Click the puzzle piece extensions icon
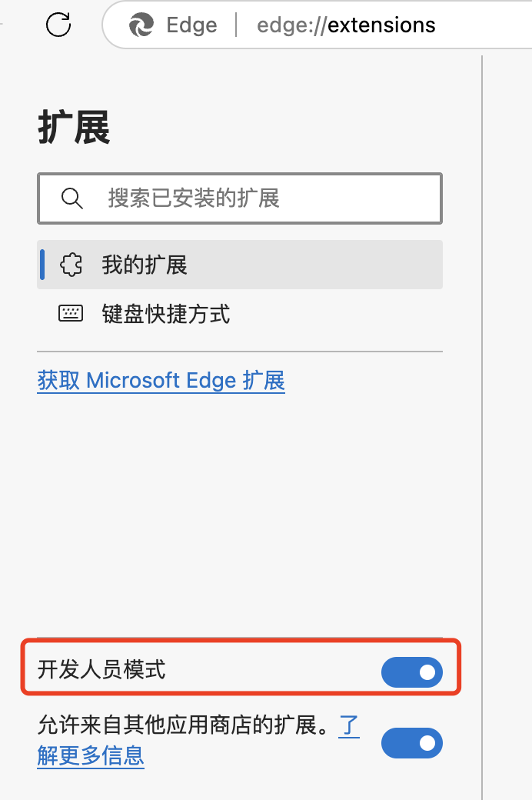 (71, 265)
